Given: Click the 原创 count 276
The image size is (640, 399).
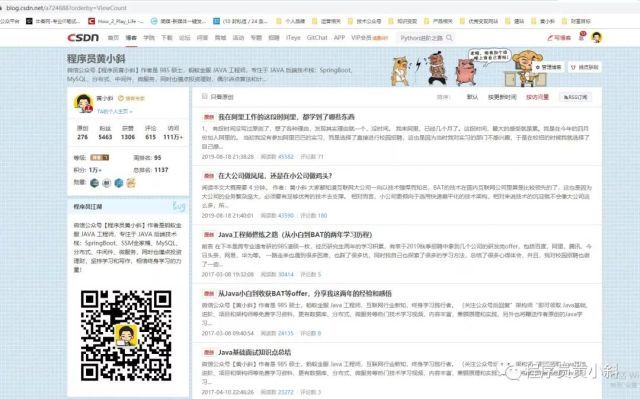Looking at the screenshot, I should [82, 137].
